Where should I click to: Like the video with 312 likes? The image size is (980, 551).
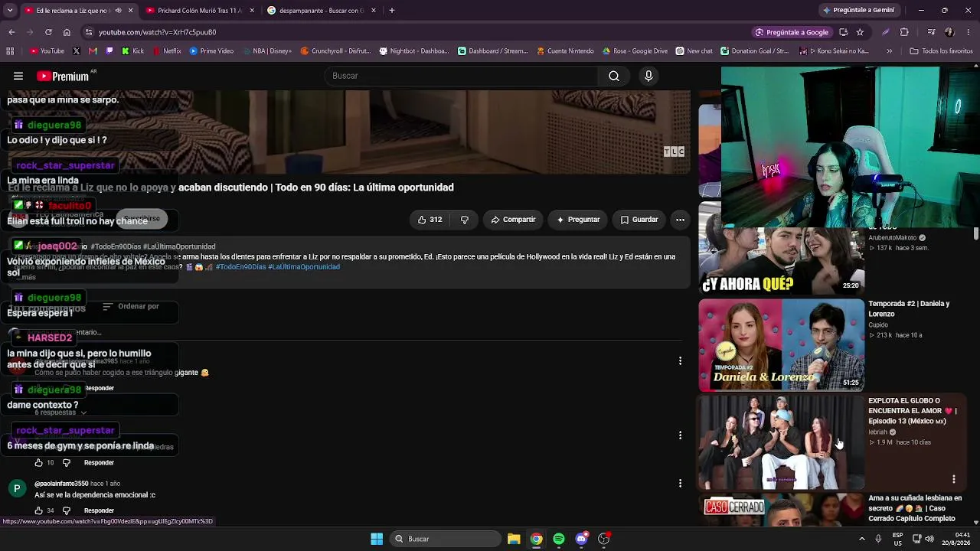click(x=430, y=220)
